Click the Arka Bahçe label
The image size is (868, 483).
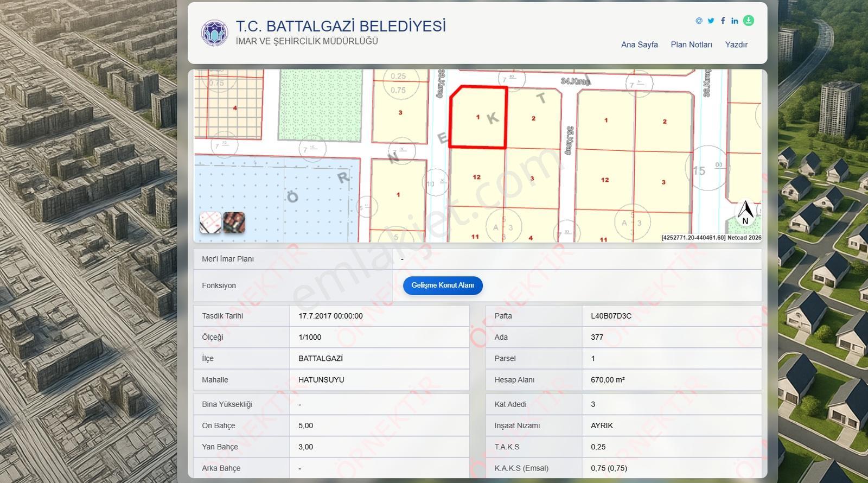pyautogui.click(x=221, y=468)
